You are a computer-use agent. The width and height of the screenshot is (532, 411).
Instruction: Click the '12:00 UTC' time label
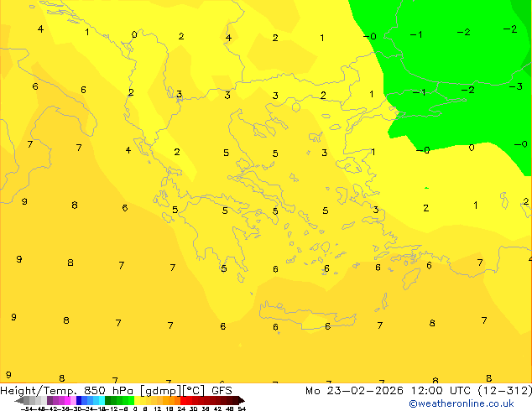pos(441,391)
